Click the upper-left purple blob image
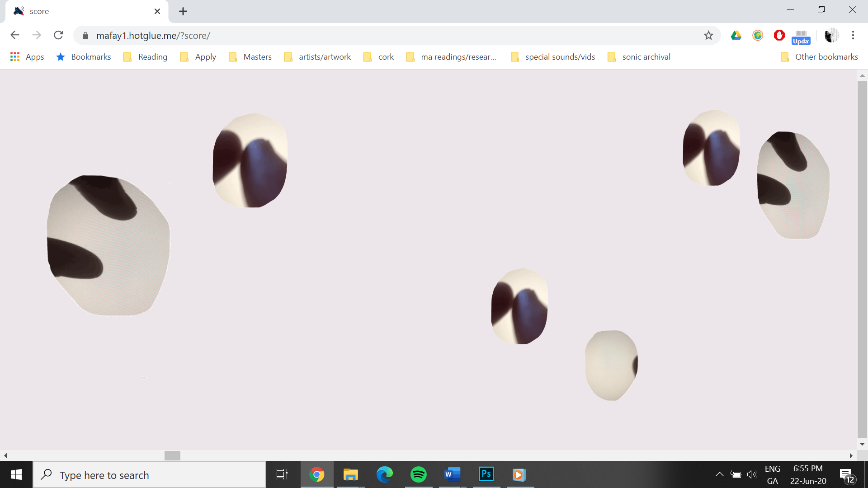Viewport: 868px width, 488px height. click(250, 160)
